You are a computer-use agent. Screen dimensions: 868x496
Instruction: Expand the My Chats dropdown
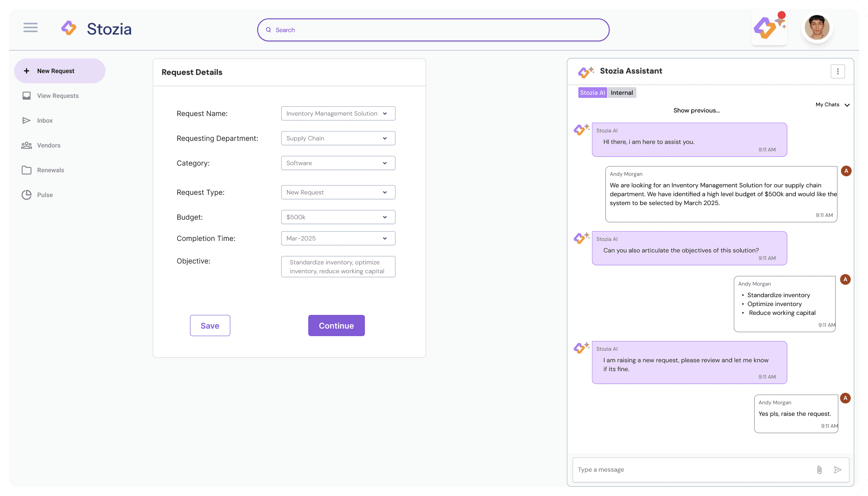click(x=833, y=105)
